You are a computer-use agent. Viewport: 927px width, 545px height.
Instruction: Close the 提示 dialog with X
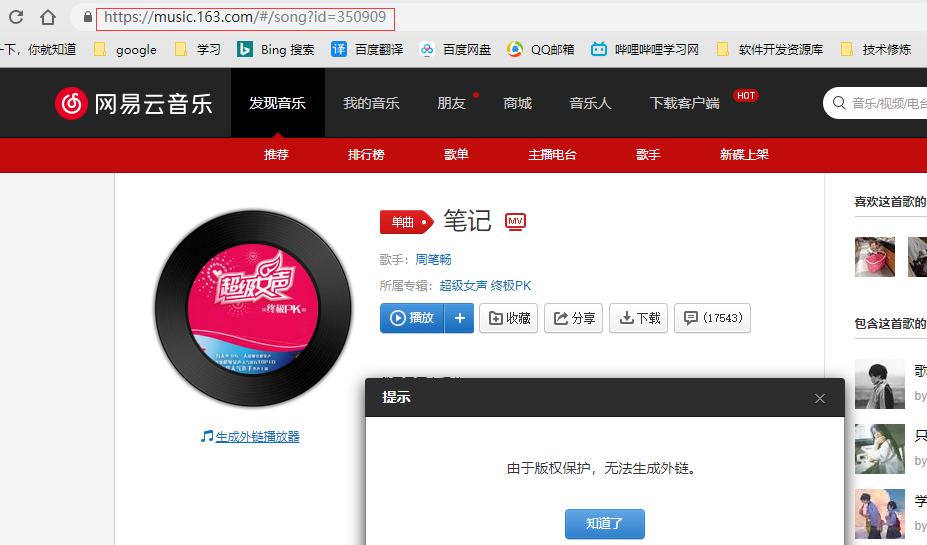coord(819,398)
